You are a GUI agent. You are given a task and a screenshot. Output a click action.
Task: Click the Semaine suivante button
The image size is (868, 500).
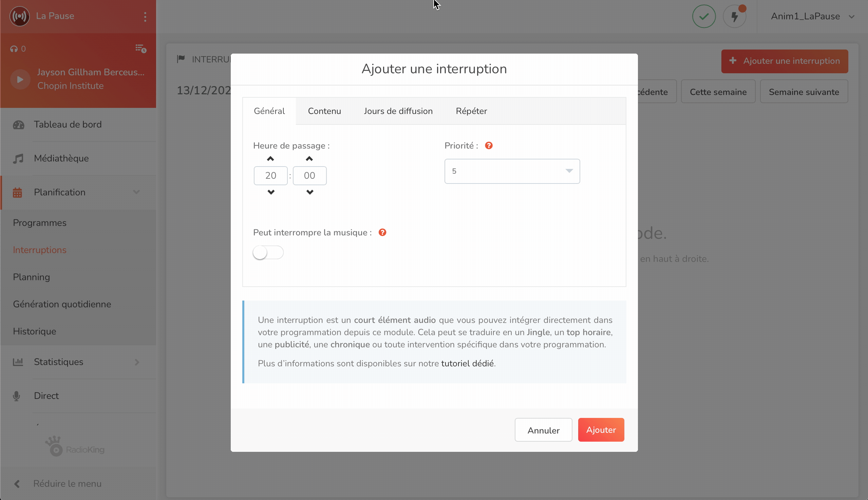click(804, 92)
